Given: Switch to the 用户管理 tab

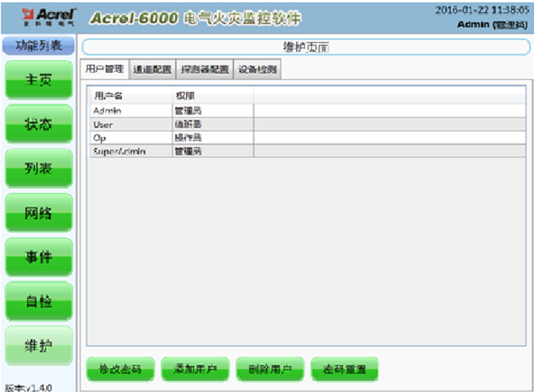Looking at the screenshot, I should 104,69.
